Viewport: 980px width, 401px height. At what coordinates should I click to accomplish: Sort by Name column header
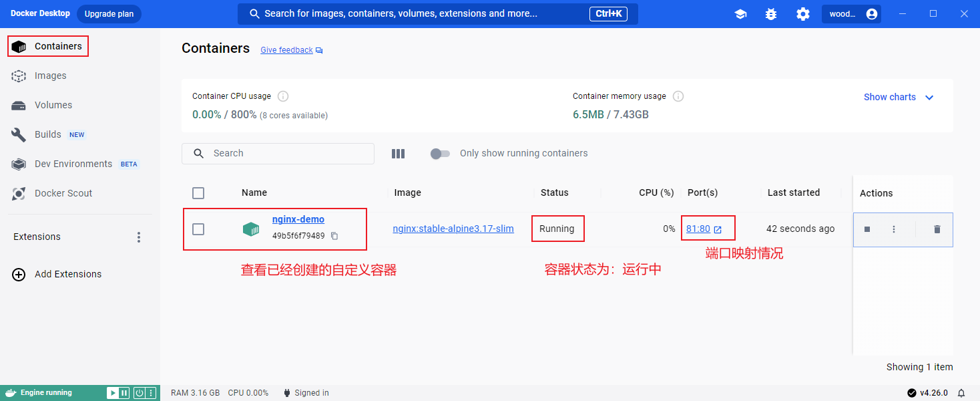(x=254, y=192)
